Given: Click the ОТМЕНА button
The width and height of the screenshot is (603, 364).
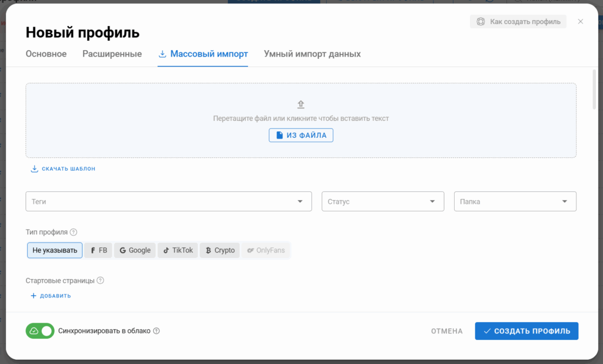Looking at the screenshot, I should (x=446, y=331).
